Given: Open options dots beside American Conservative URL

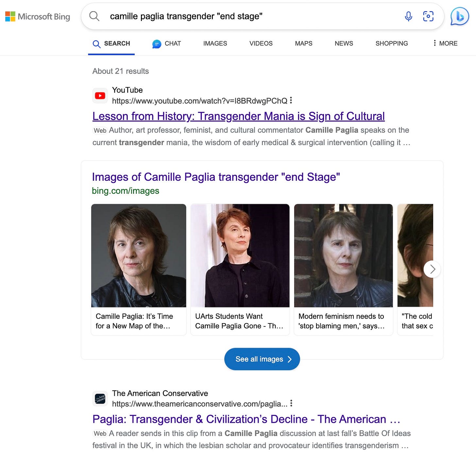Looking at the screenshot, I should tap(291, 404).
